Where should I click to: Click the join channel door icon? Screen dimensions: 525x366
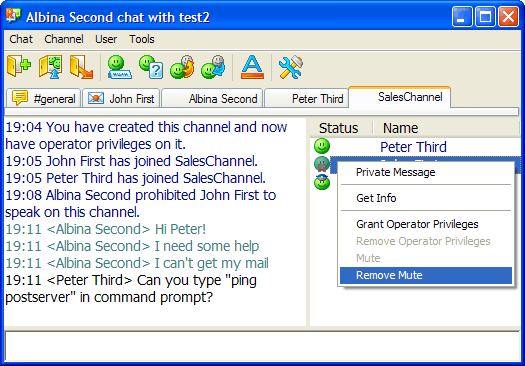pos(19,66)
